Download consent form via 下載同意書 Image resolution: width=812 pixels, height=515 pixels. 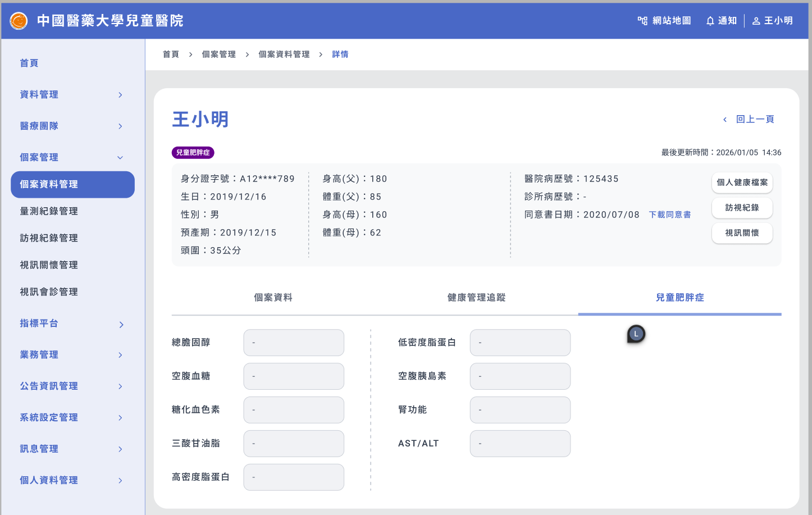click(670, 215)
